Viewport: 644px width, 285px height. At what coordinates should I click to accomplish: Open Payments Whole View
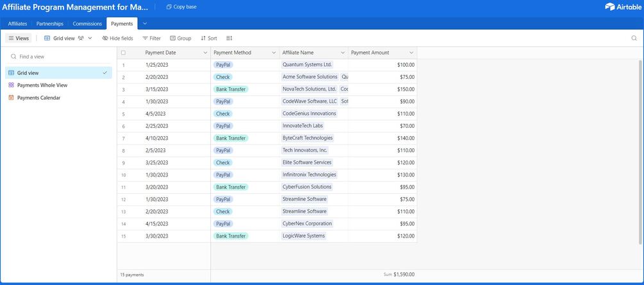click(58, 85)
